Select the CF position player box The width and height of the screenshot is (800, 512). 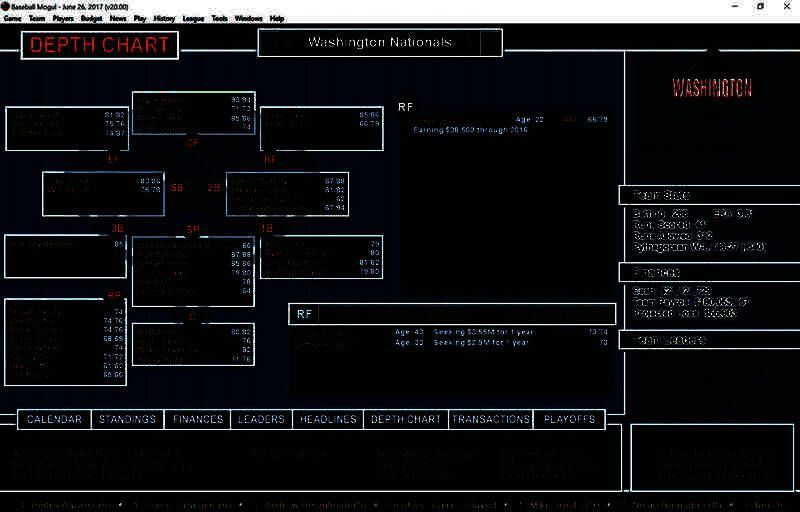click(193, 113)
